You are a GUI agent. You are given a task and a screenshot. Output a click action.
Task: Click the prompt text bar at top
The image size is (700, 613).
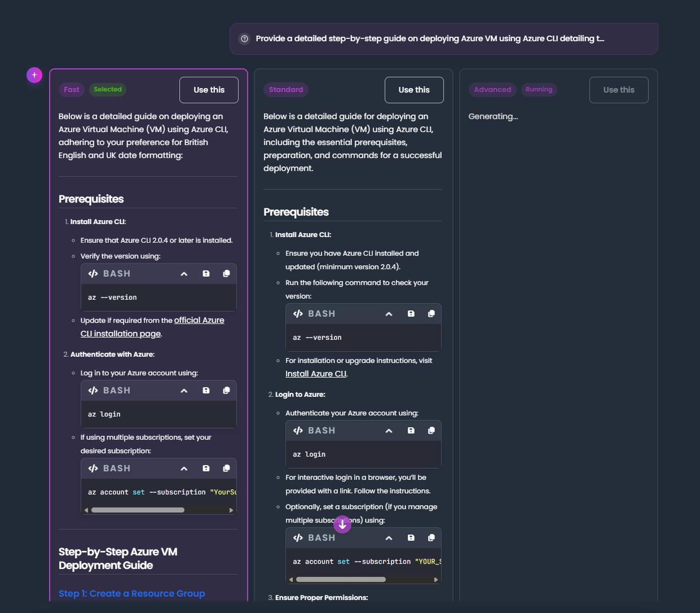coord(444,39)
